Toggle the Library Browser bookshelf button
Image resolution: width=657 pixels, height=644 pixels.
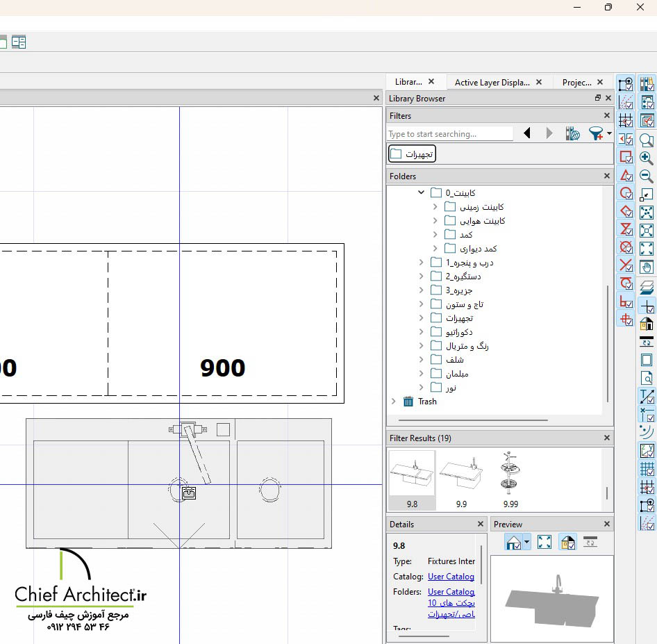[x=647, y=85]
